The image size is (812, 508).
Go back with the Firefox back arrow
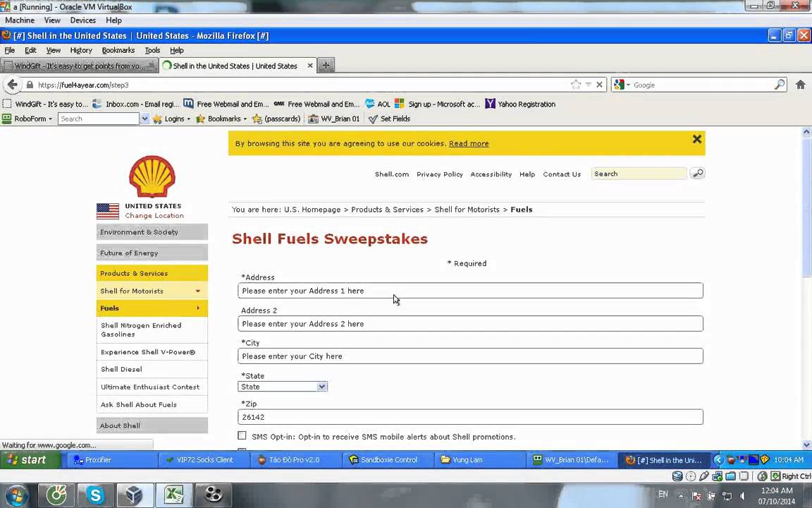coord(13,85)
